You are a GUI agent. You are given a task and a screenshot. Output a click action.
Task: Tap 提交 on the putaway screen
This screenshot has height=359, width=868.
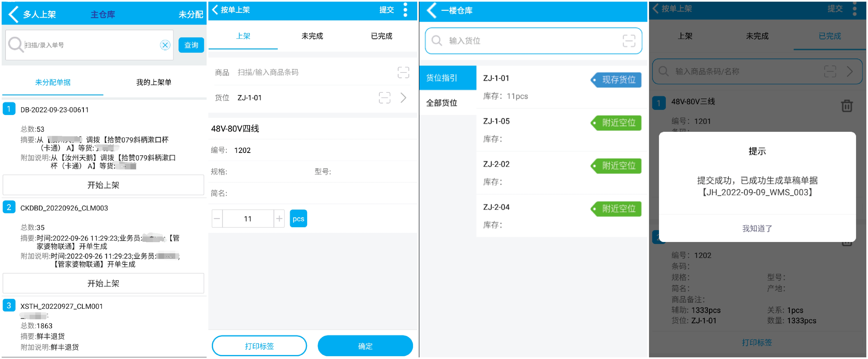tap(386, 10)
